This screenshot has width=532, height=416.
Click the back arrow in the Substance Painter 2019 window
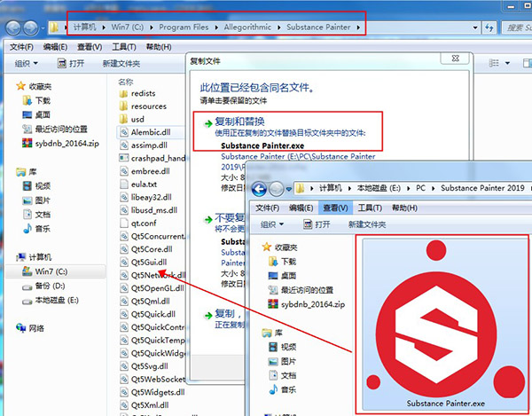259,189
